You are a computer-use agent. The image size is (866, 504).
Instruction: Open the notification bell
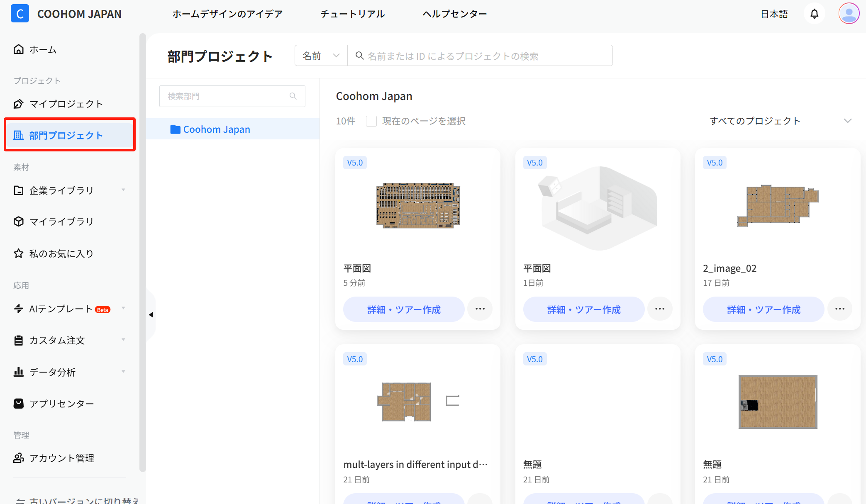[814, 14]
